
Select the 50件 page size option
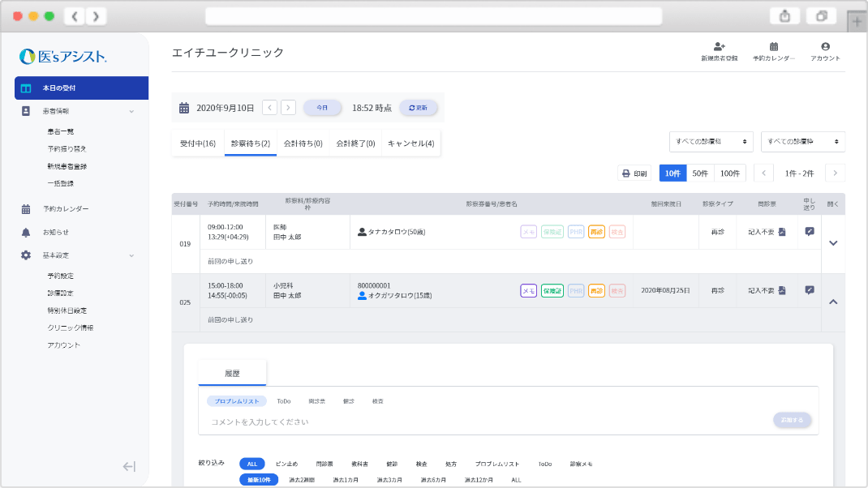coord(700,173)
